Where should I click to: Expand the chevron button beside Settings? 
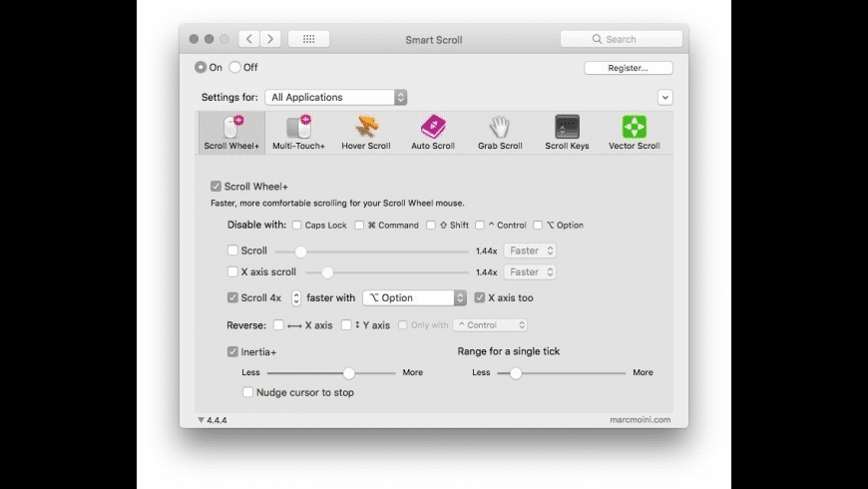[664, 98]
